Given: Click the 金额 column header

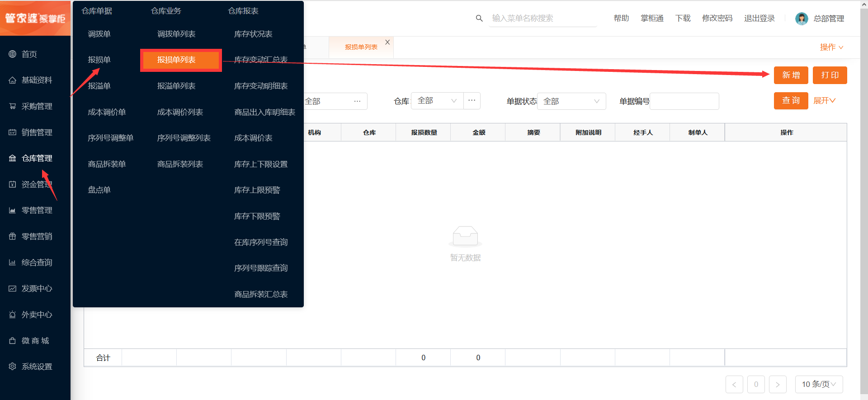Looking at the screenshot, I should [x=479, y=132].
